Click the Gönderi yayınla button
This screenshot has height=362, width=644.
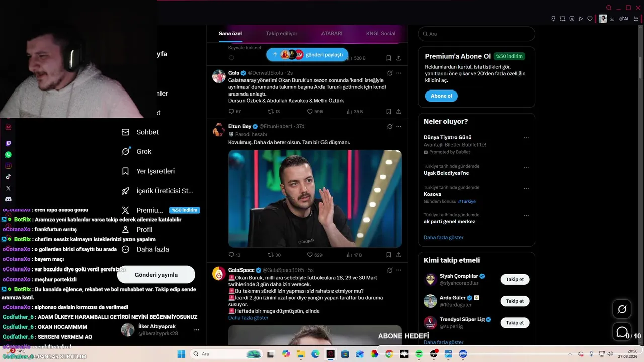point(156,275)
